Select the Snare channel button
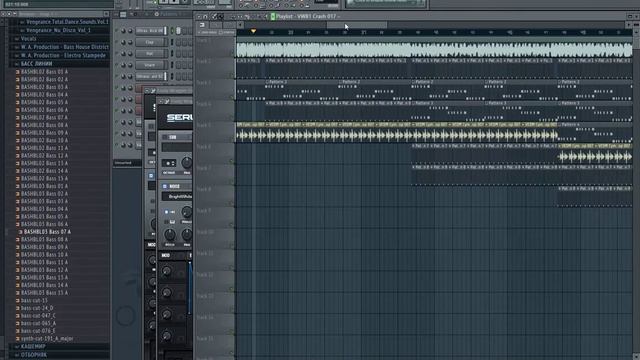 [150, 65]
